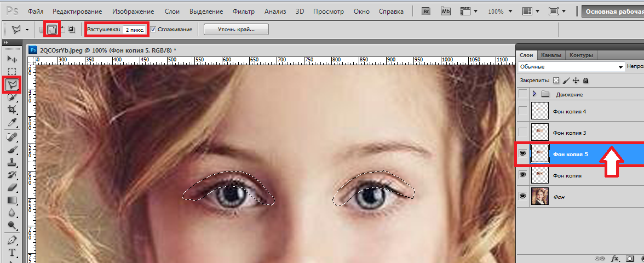644x263 pixels.
Task: Select the Dodge tool
Action: [12, 225]
